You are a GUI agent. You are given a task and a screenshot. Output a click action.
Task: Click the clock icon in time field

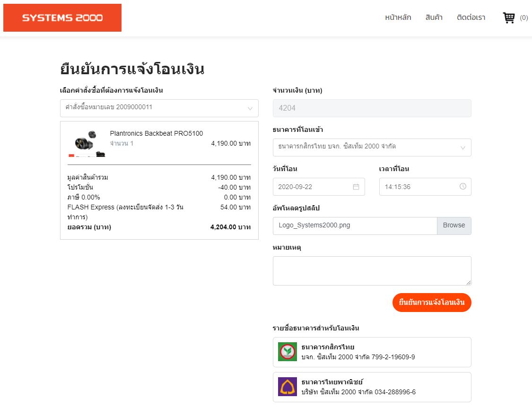463,187
